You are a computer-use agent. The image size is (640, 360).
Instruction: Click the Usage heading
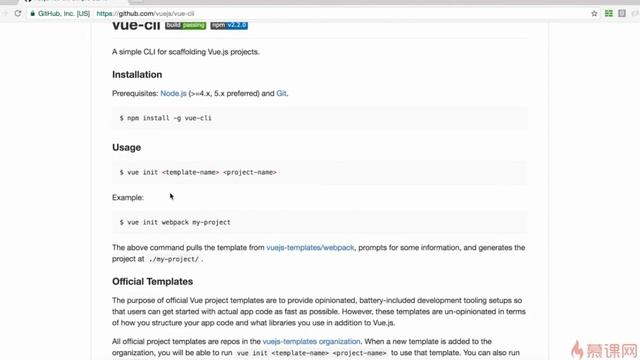(127, 147)
